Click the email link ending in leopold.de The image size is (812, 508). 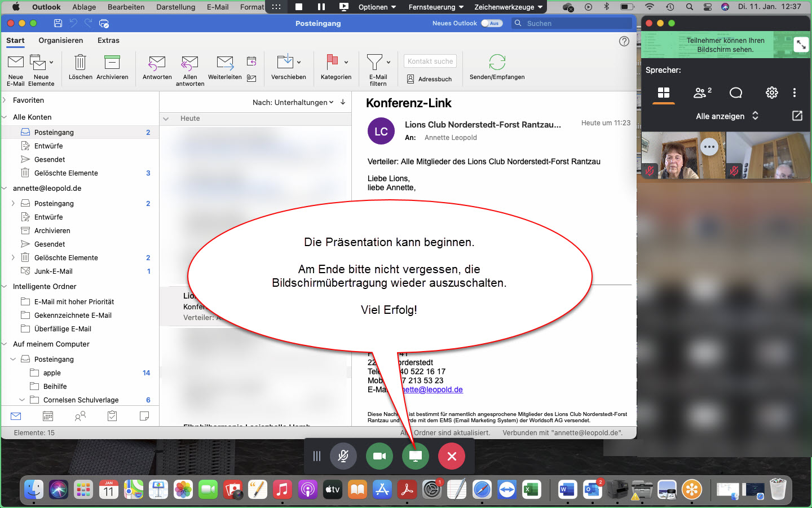pos(432,389)
